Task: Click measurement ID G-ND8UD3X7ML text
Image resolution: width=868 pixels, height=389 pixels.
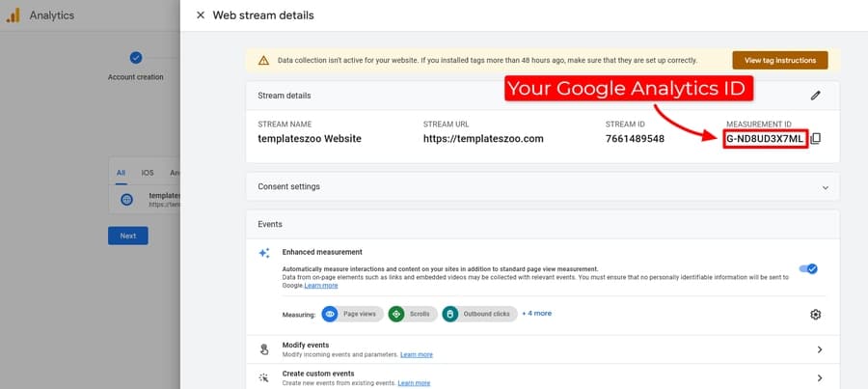Action: 765,139
